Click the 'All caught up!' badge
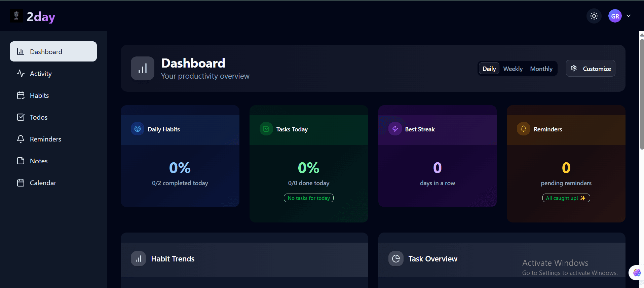The height and width of the screenshot is (288, 644). [566, 198]
